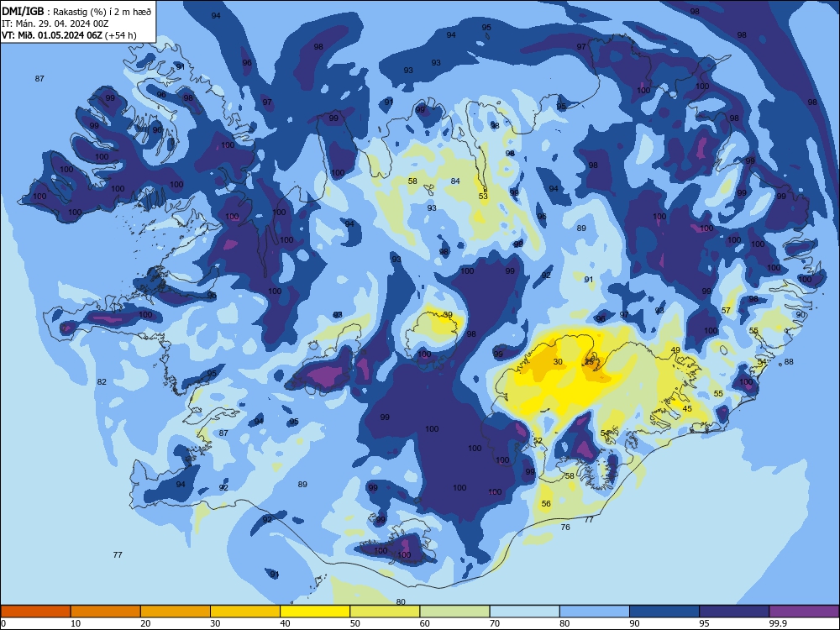Select the light orange 20–30 legend swatch
This screenshot has width=840, height=630.
click(x=176, y=612)
